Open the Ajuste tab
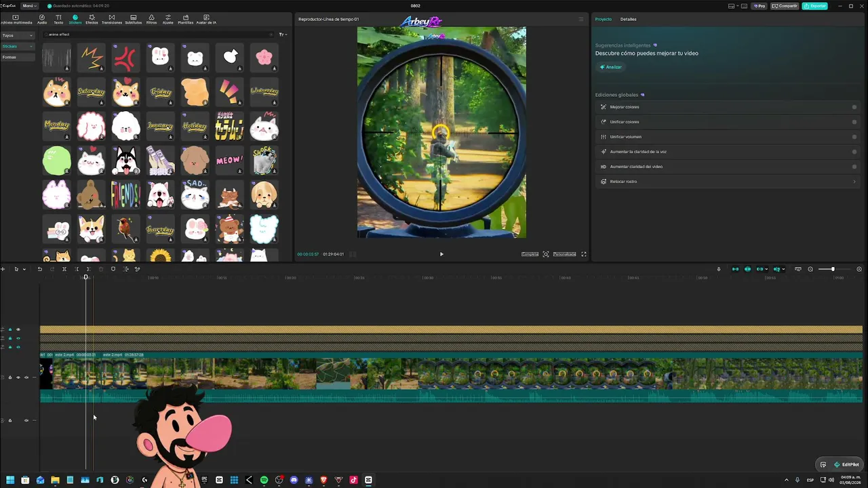The height and width of the screenshot is (488, 868). tap(167, 19)
